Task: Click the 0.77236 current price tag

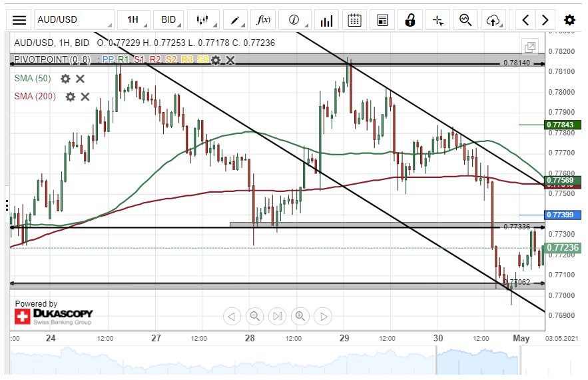Action: click(563, 247)
